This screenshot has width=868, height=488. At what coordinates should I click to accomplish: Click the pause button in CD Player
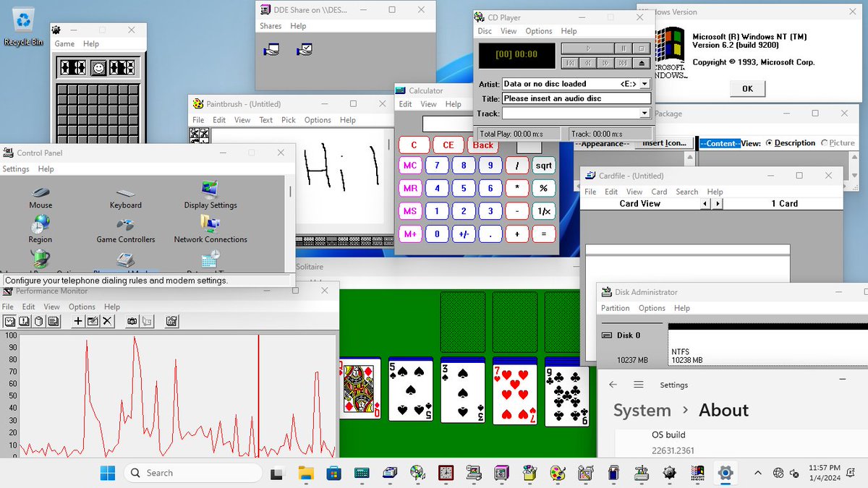pyautogui.click(x=624, y=48)
